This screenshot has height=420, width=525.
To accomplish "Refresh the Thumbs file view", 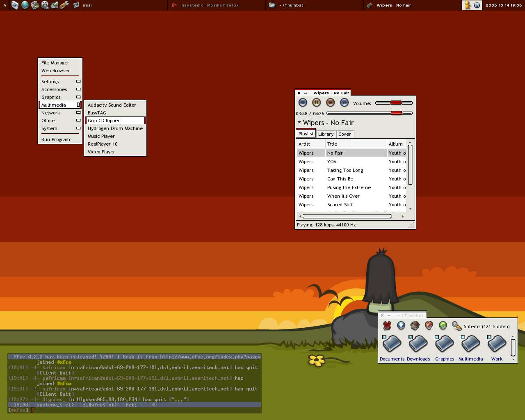I will point(443,326).
